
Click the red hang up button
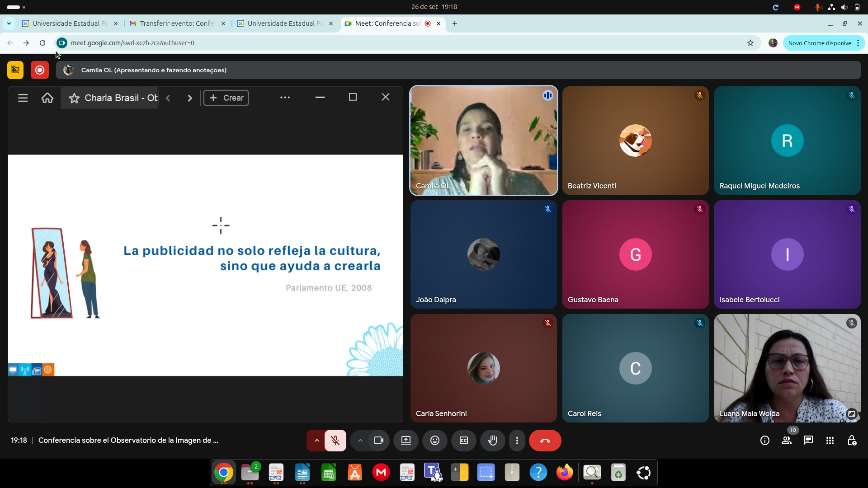click(545, 441)
